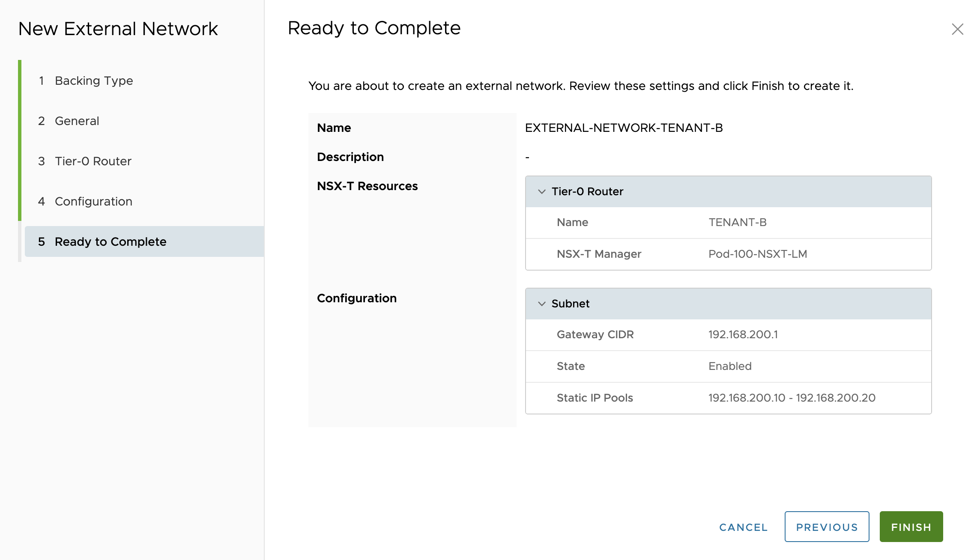Close the wizard with the X icon
This screenshot has width=980, height=560.
tap(957, 29)
